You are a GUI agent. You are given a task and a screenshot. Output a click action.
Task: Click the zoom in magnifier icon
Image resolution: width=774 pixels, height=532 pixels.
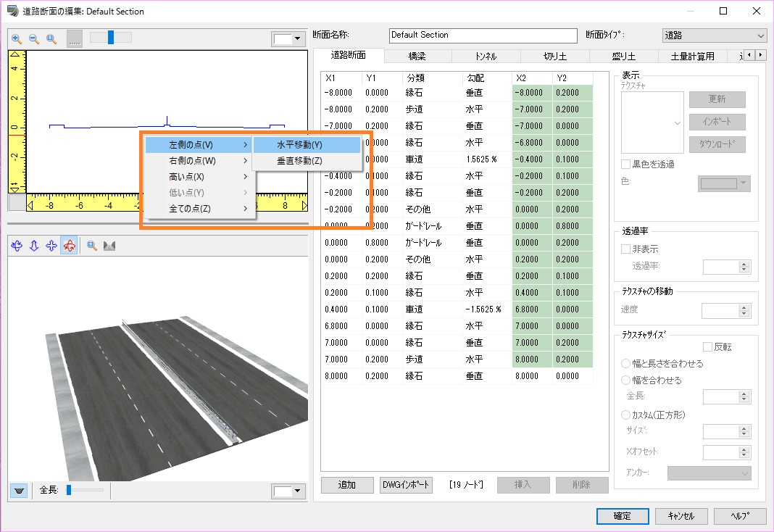point(17,39)
